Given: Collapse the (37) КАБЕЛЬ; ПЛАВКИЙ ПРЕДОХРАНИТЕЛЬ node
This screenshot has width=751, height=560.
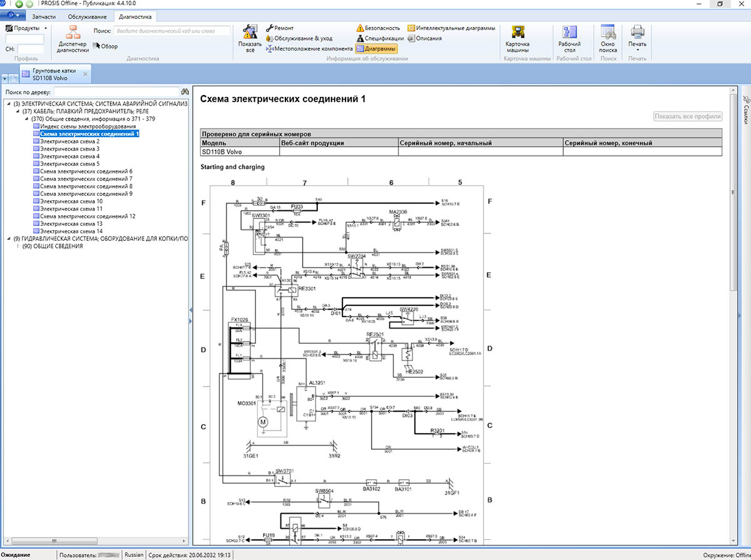Looking at the screenshot, I should (x=18, y=111).
